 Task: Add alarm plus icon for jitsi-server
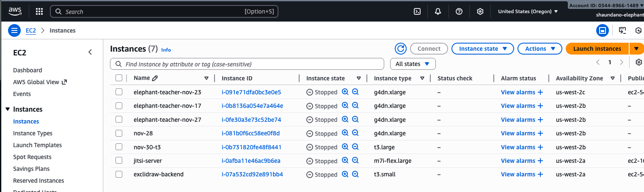[x=540, y=161]
